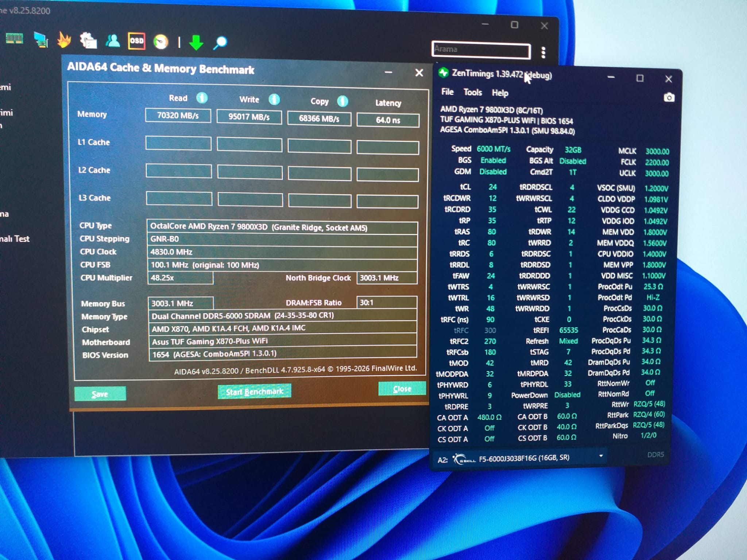
Task: Focus the Arama search field
Action: 481,50
